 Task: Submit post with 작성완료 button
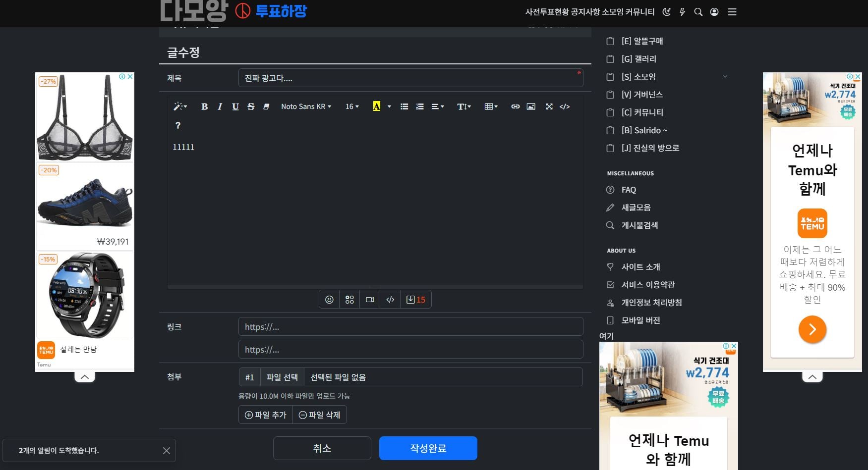click(x=428, y=448)
